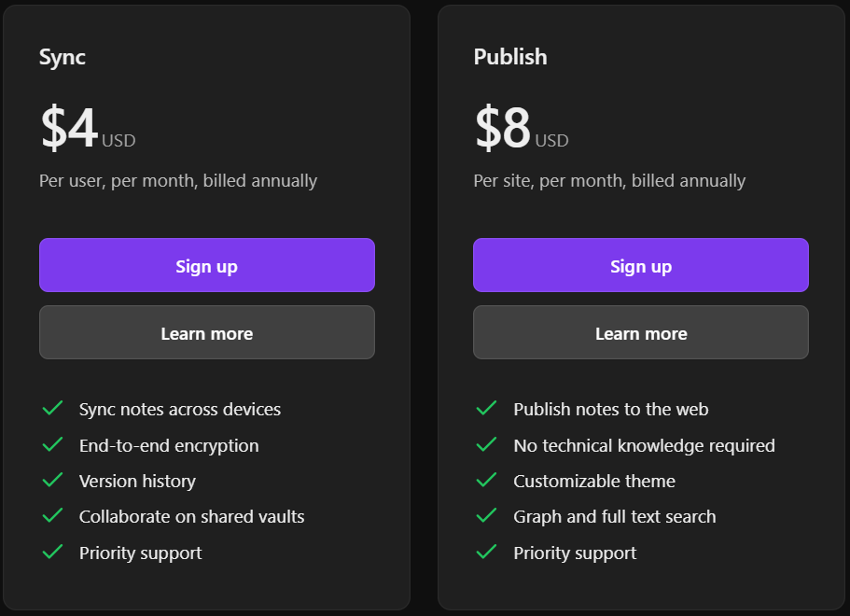Click the checkmark beside Sync notes across devices
The image size is (850, 616).
[x=53, y=409]
